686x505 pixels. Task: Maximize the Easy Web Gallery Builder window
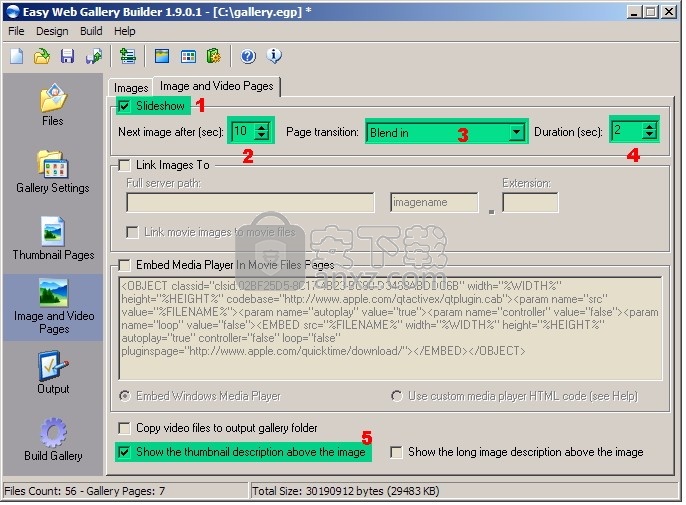click(651, 12)
